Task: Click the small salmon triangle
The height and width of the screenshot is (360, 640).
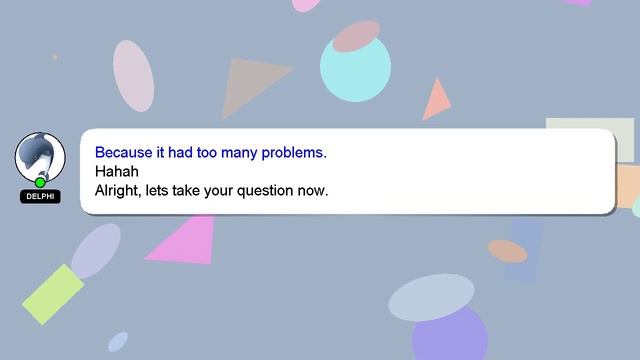Action: click(x=436, y=99)
